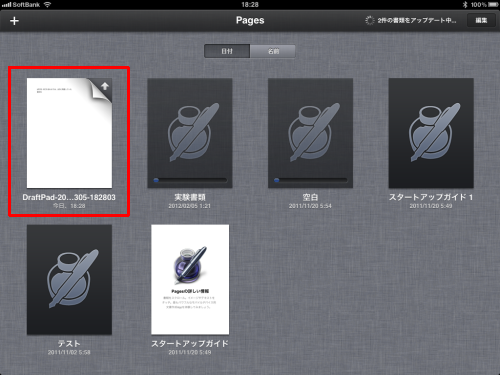500x375 pixels.
Task: Tap the 2件の書類をアップデート中 status text
Action: pos(417,20)
